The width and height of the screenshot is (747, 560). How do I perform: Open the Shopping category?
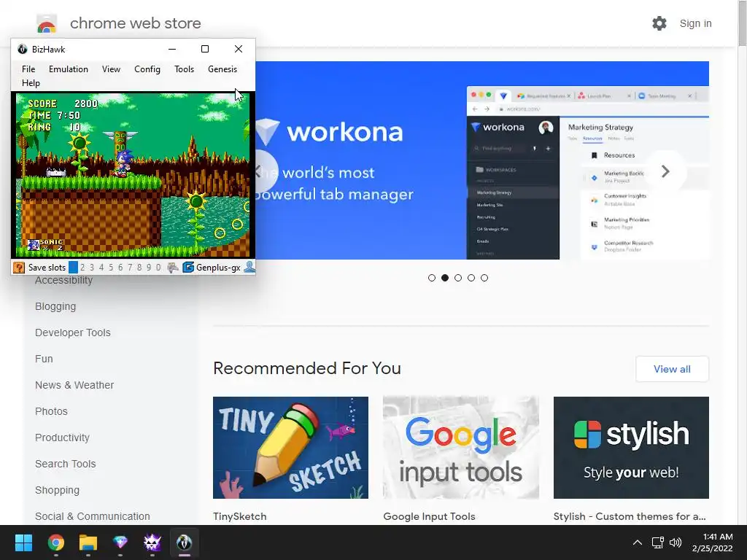[57, 490]
